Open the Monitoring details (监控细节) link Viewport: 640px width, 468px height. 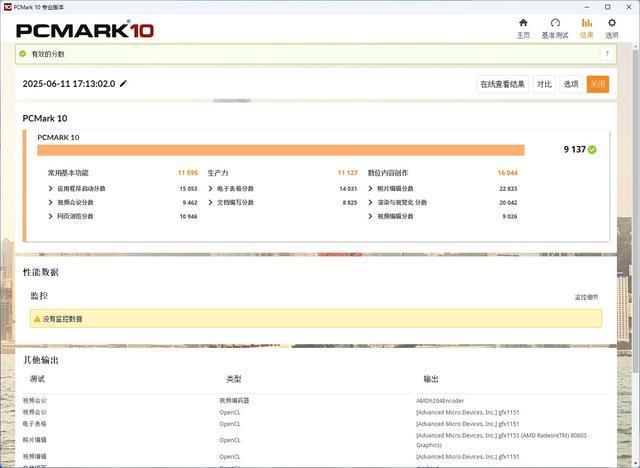click(x=587, y=297)
